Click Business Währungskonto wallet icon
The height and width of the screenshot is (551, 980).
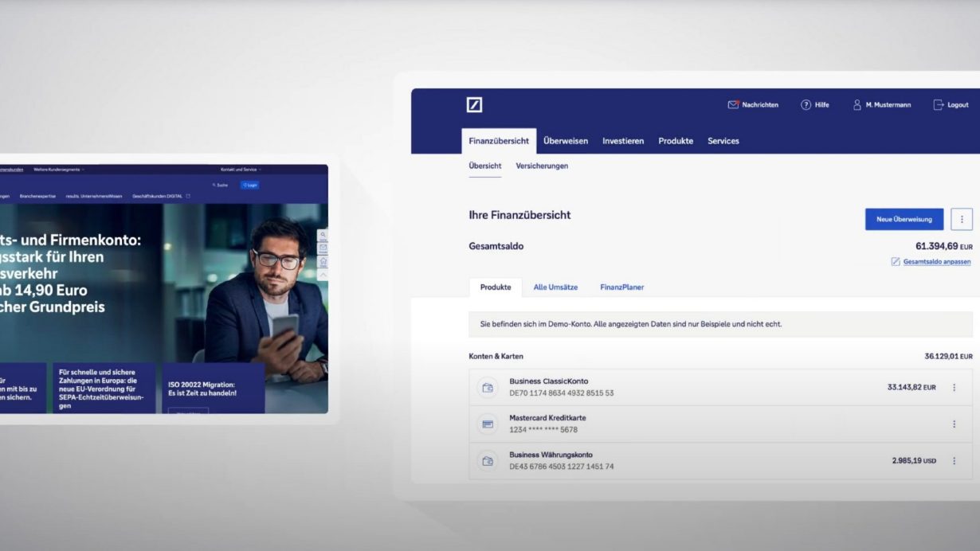(x=488, y=461)
